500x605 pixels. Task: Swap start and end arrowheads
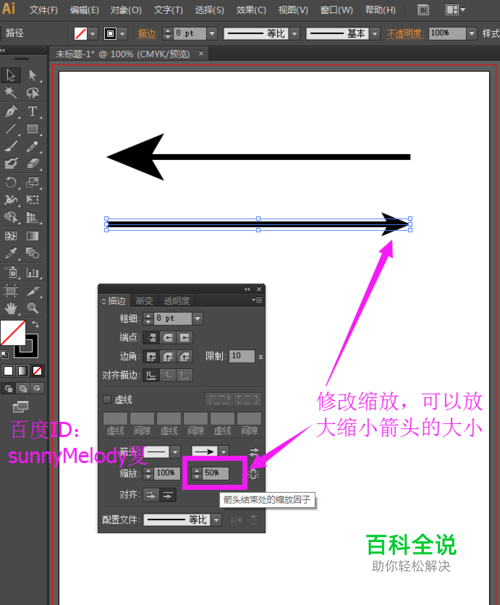(x=254, y=451)
